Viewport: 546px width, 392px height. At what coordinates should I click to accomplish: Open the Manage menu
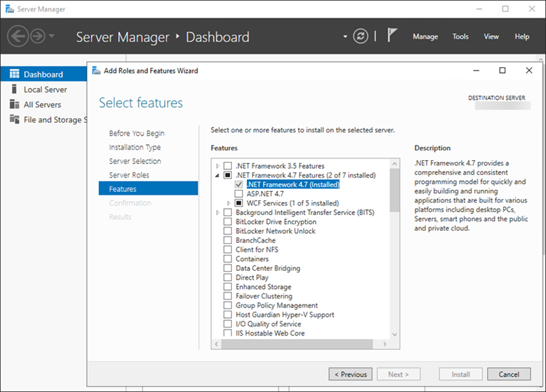(x=425, y=37)
